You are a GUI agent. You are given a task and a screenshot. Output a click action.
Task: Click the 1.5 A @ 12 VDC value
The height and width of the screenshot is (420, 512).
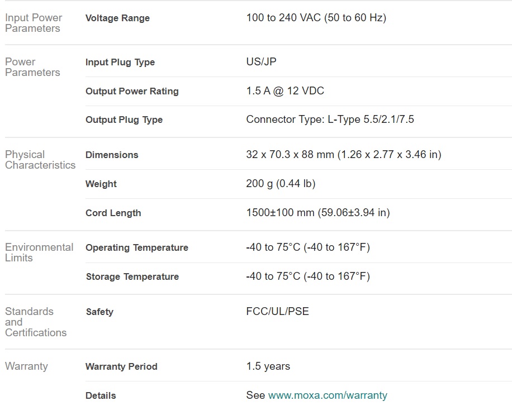[x=285, y=90]
